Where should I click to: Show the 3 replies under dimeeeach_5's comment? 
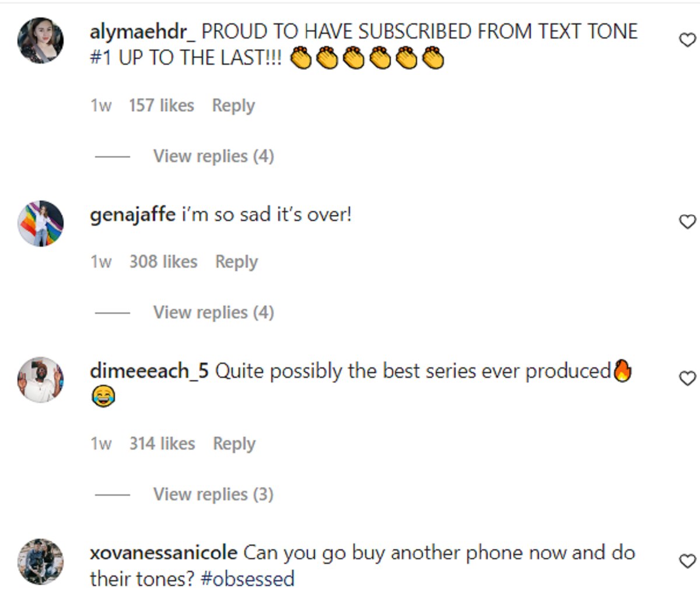[213, 494]
